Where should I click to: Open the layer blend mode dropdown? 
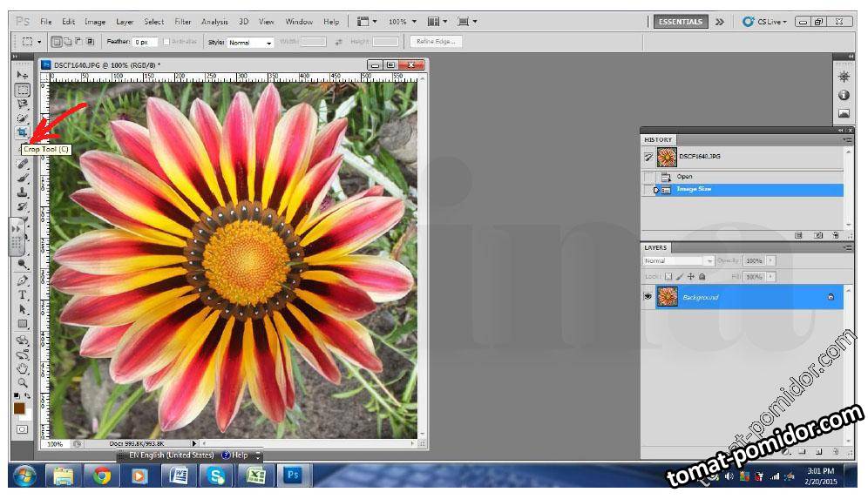(x=678, y=260)
